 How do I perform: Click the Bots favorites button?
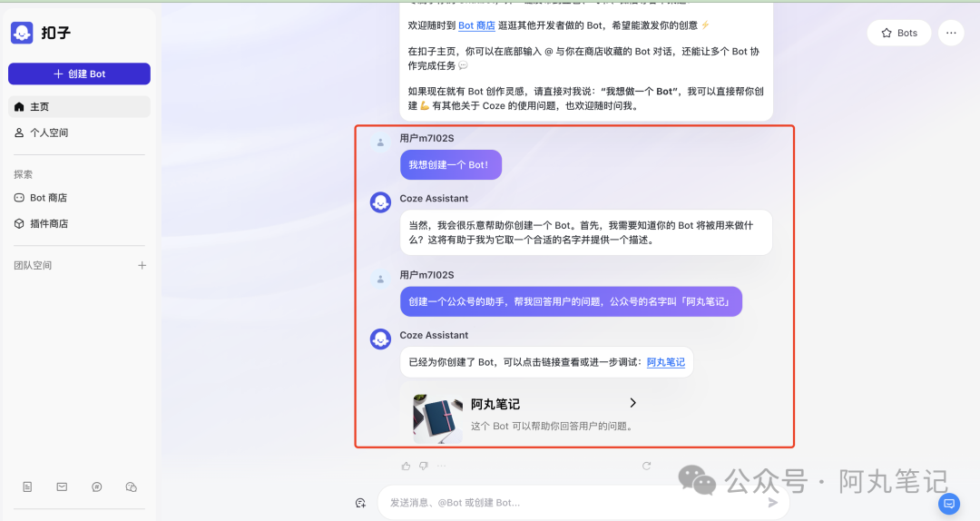[x=898, y=34]
